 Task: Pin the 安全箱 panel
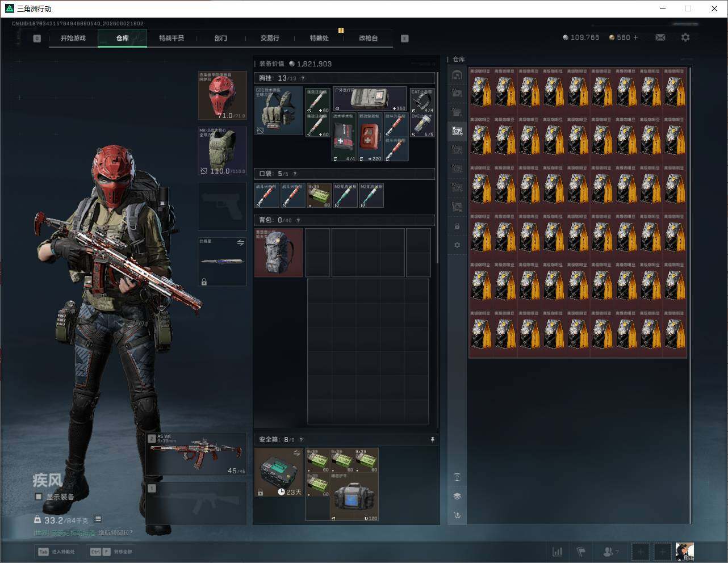tap(432, 439)
